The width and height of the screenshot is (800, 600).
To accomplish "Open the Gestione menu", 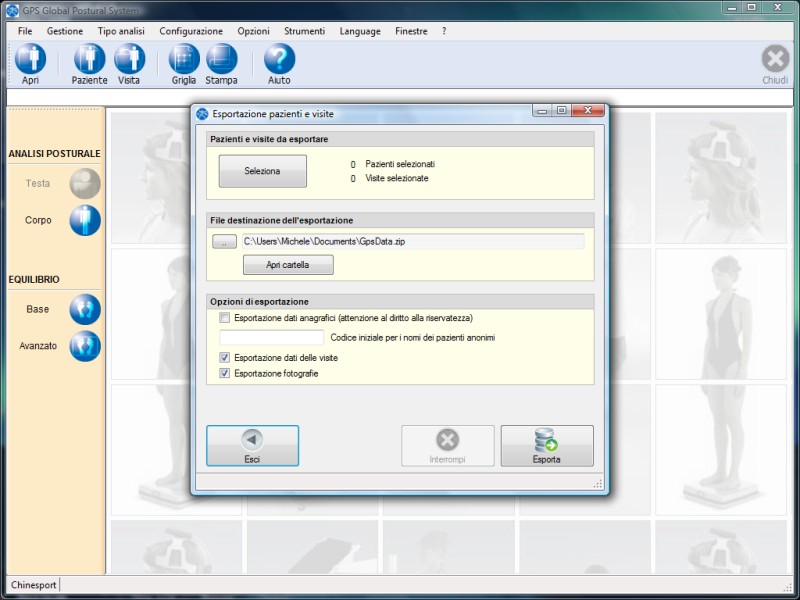I will 65,31.
